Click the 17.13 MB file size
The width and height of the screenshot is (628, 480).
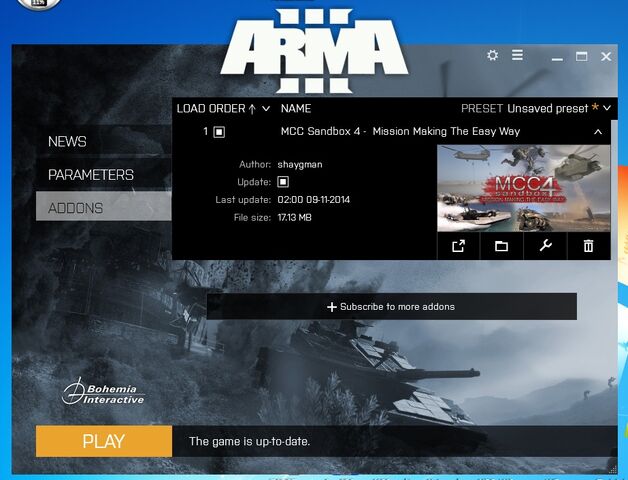pos(294,218)
